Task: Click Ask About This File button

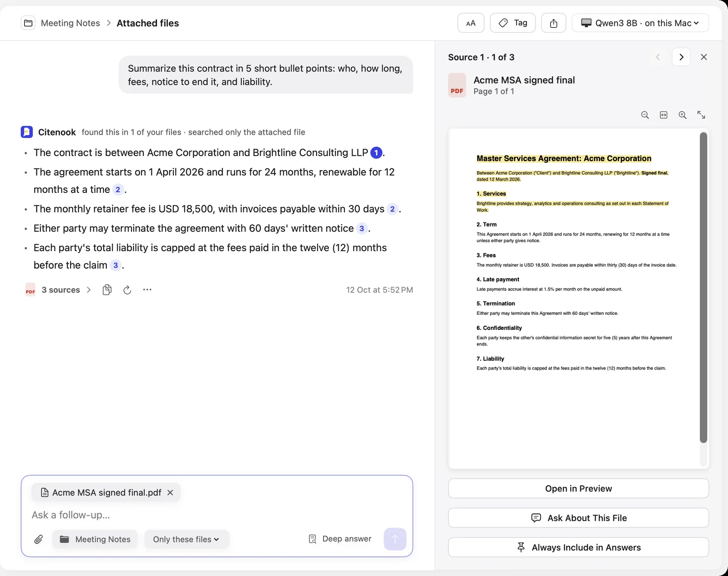Action: 578,518
